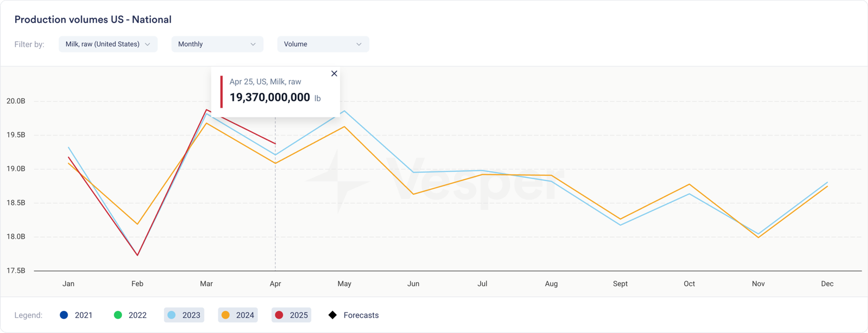Click the Dec label on the x-axis

pyautogui.click(x=827, y=284)
